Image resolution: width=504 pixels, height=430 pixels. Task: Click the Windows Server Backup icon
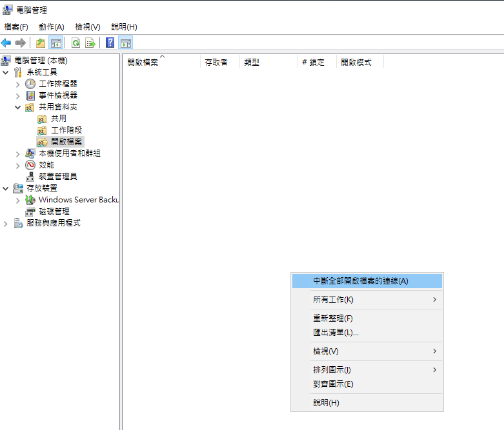pos(30,200)
